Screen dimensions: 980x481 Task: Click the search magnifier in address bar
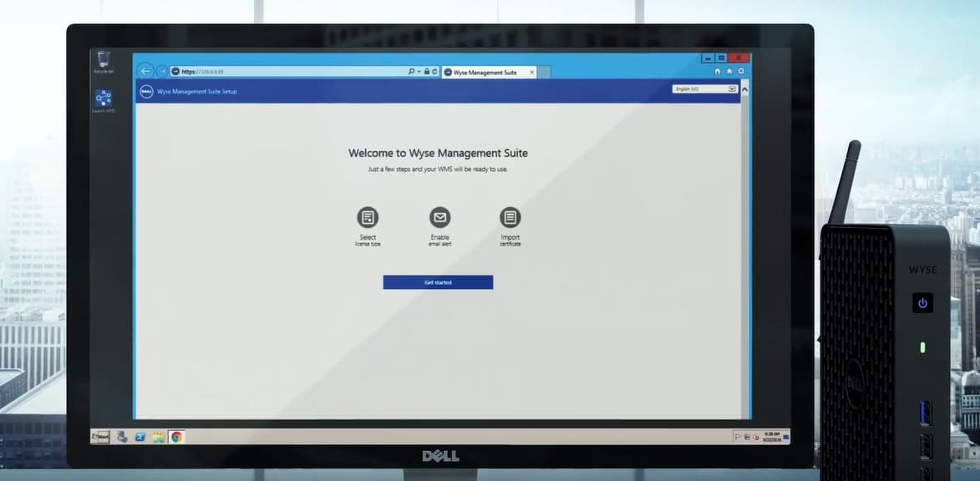(411, 72)
